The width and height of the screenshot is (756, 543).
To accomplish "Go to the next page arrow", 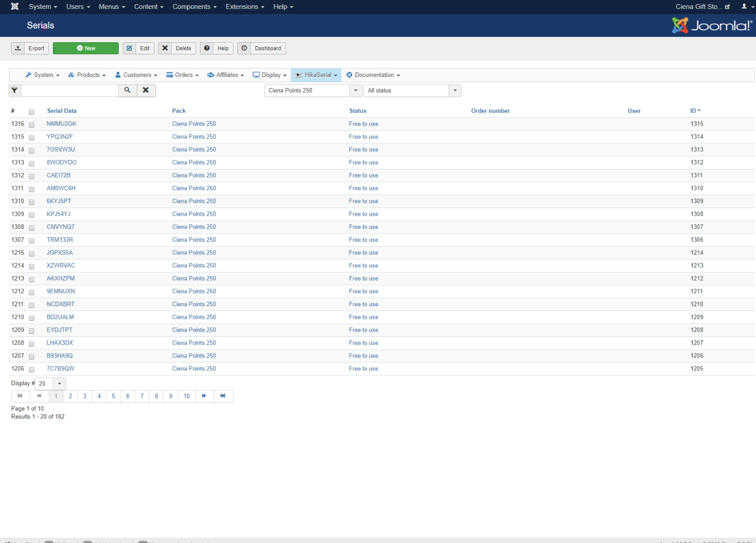I will [x=204, y=396].
